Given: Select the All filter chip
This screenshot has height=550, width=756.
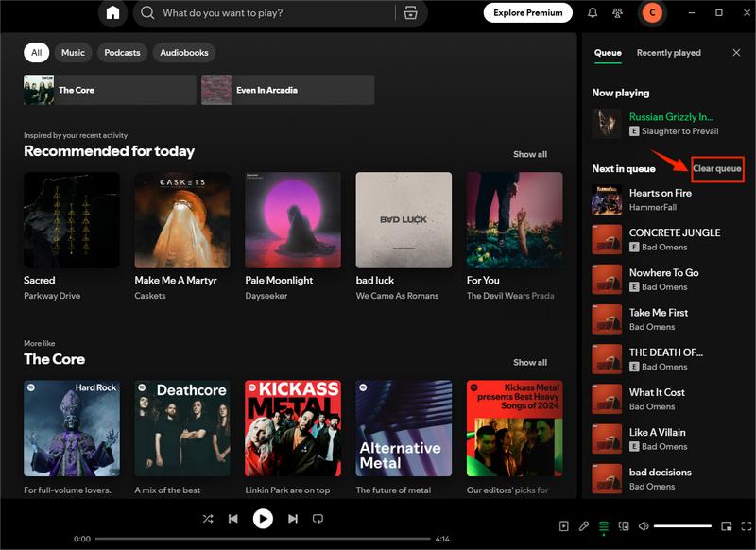Looking at the screenshot, I should [x=37, y=53].
